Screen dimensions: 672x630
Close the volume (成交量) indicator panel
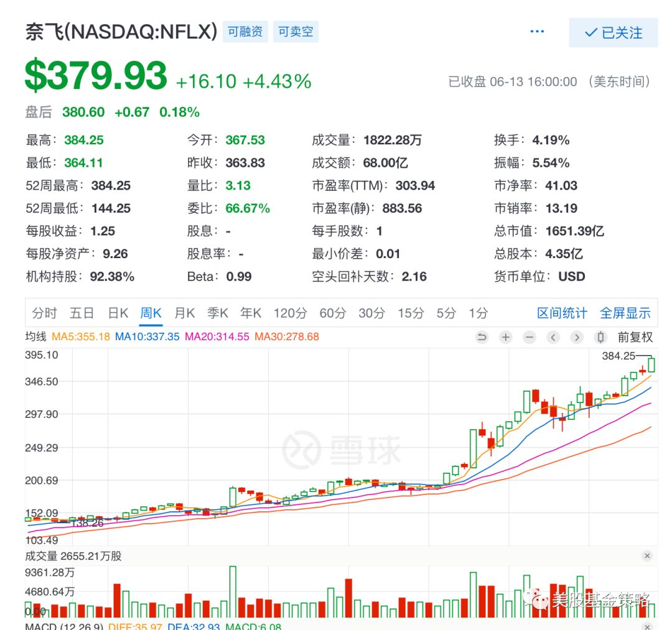point(647,556)
